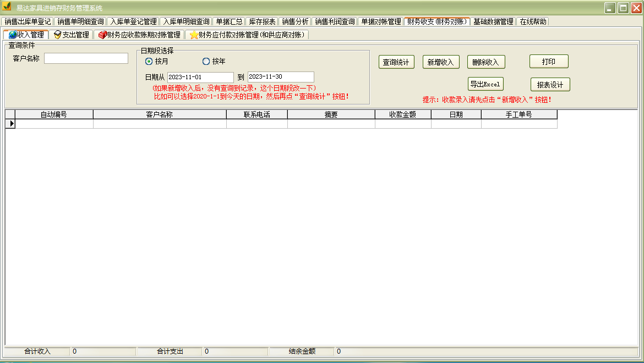Image resolution: width=644 pixels, height=363 pixels.
Task: Select the 按年 radio button
Action: [206, 62]
